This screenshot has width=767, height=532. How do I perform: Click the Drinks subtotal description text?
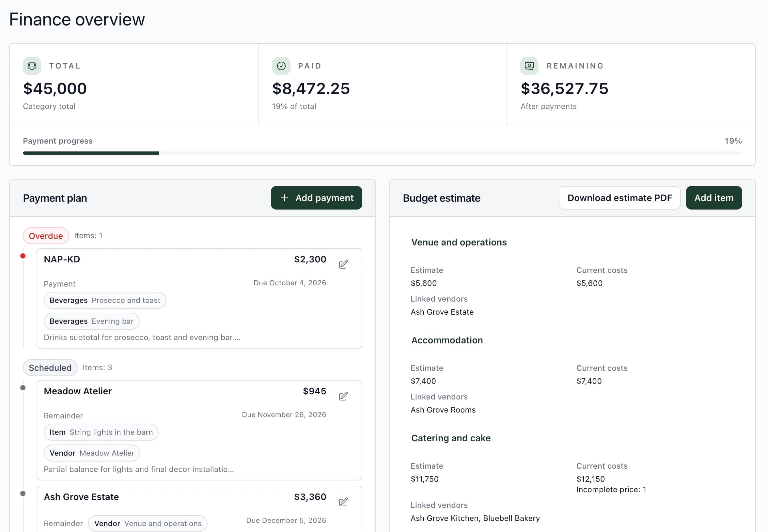(142, 337)
